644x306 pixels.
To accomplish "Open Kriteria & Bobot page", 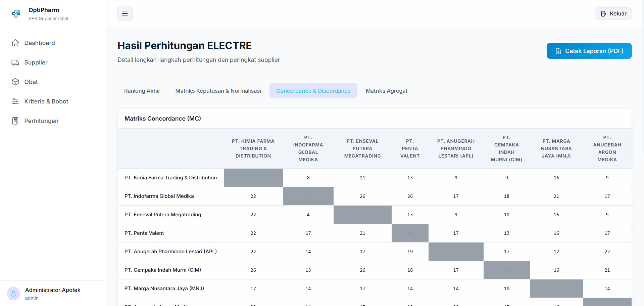I will 46,101.
